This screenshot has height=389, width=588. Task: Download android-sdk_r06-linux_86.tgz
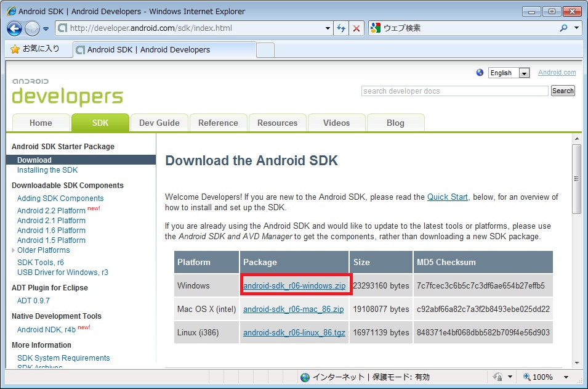(294, 332)
